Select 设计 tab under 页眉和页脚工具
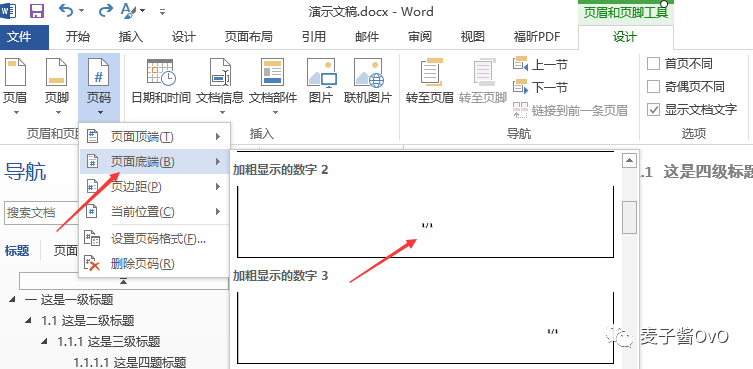Screen dimensions: 753x369 pyautogui.click(x=625, y=37)
